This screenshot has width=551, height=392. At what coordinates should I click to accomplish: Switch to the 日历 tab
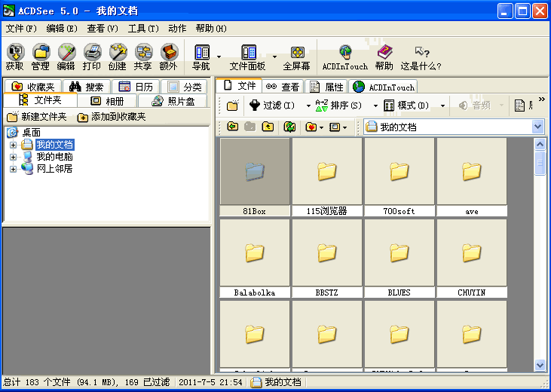136,87
